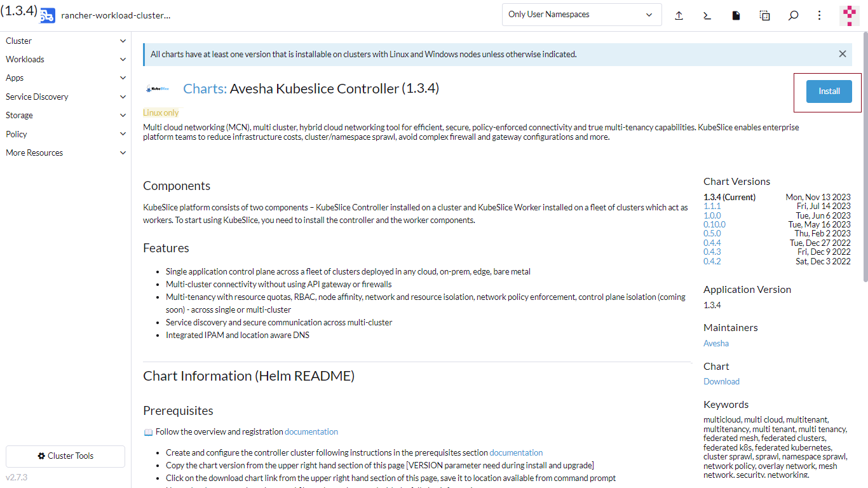The width and height of the screenshot is (868, 488).
Task: Dismiss the Linux and Windows nodes banner
Action: click(843, 54)
